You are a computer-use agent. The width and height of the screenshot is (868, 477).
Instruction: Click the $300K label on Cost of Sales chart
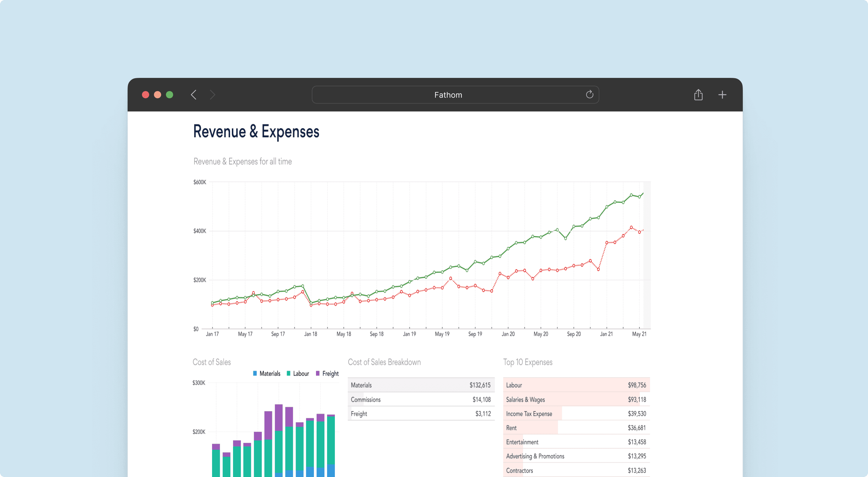click(x=199, y=383)
